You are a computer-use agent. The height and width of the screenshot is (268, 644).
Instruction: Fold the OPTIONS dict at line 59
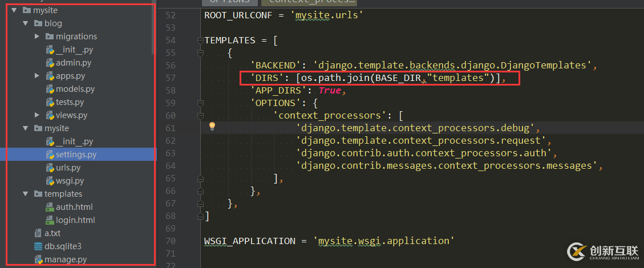pyautogui.click(x=200, y=103)
